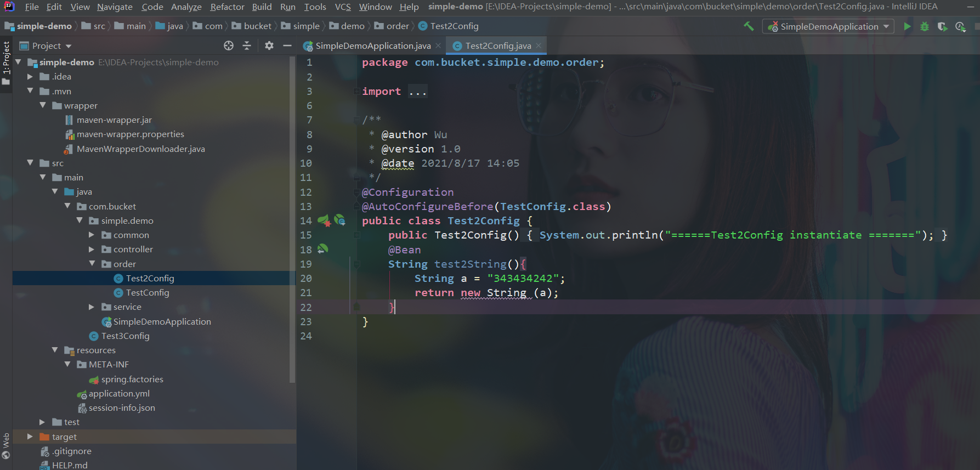Expand the common package
Screen dimensions: 980x470
(x=92, y=235)
